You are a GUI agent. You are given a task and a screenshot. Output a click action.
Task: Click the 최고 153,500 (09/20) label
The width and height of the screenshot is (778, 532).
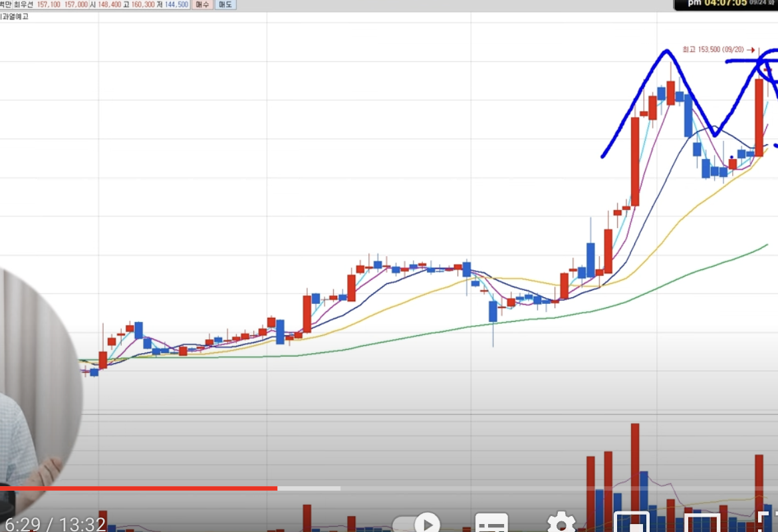point(713,50)
